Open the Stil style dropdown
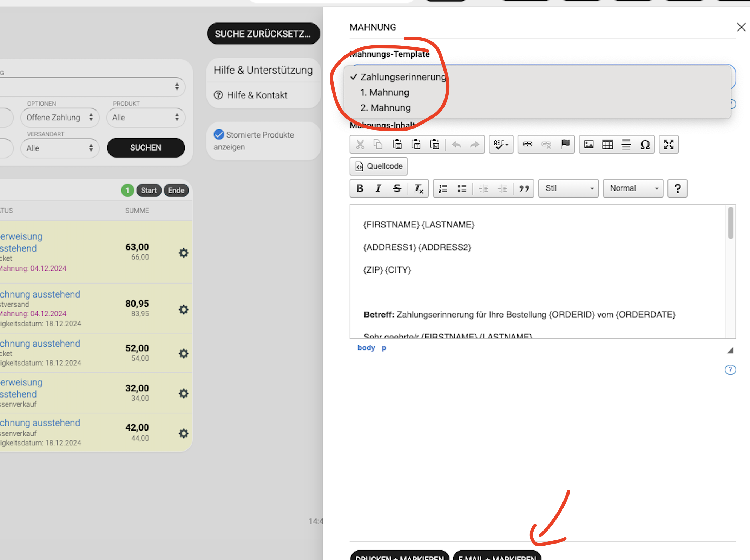The height and width of the screenshot is (560, 750). pos(568,188)
